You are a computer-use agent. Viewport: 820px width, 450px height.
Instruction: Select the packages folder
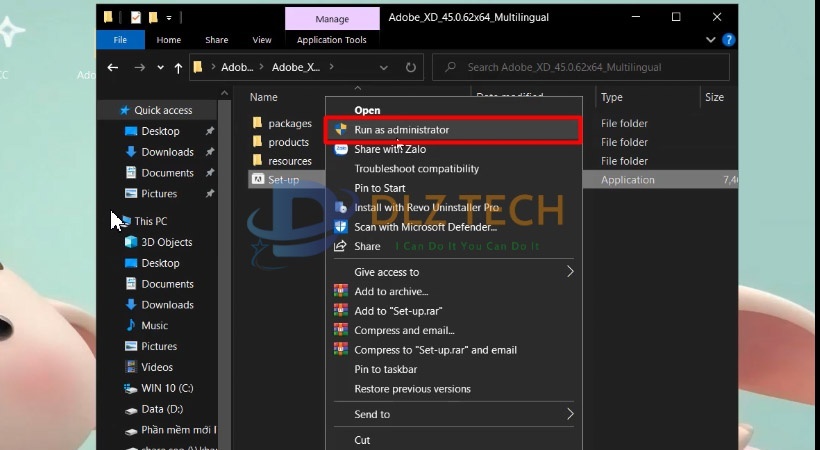click(290, 123)
